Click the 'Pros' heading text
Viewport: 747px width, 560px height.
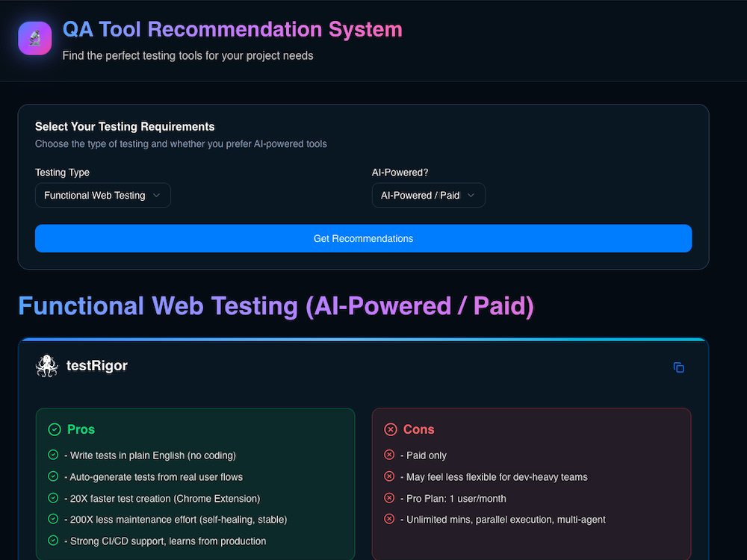coord(81,429)
